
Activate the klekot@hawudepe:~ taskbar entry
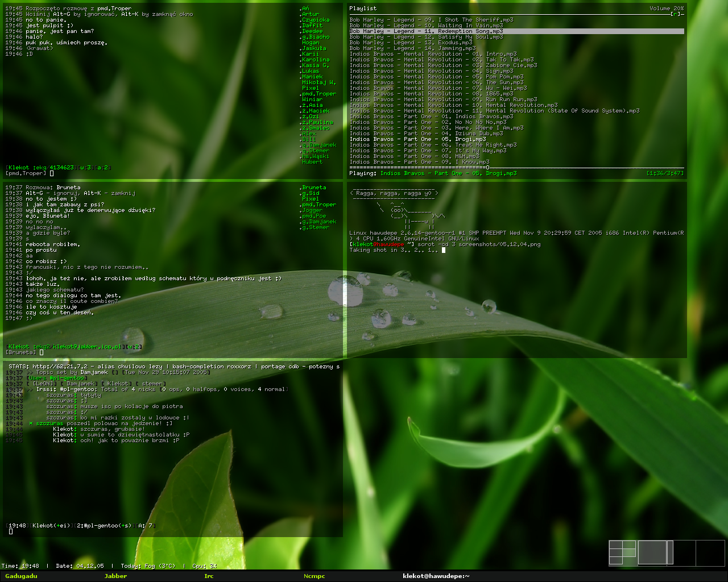[436, 576]
